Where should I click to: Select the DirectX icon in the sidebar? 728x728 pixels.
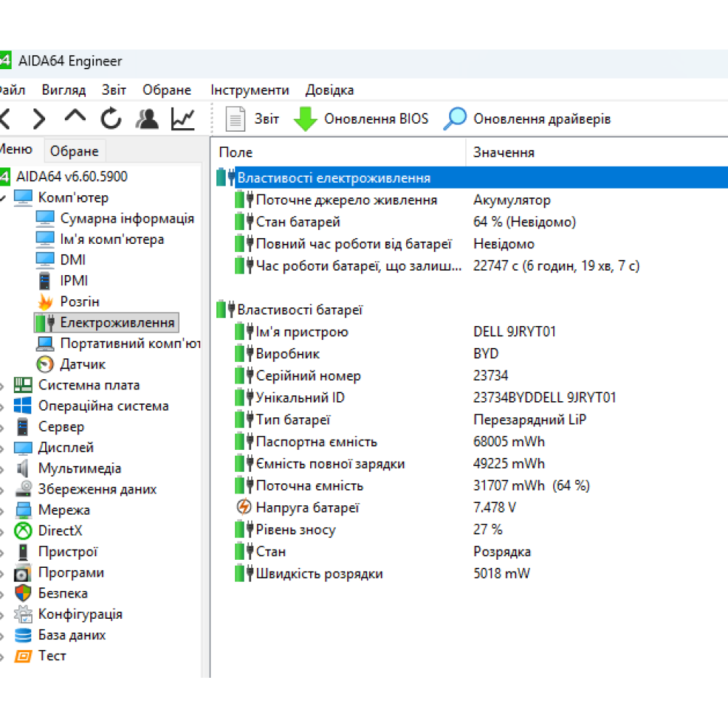(22, 531)
